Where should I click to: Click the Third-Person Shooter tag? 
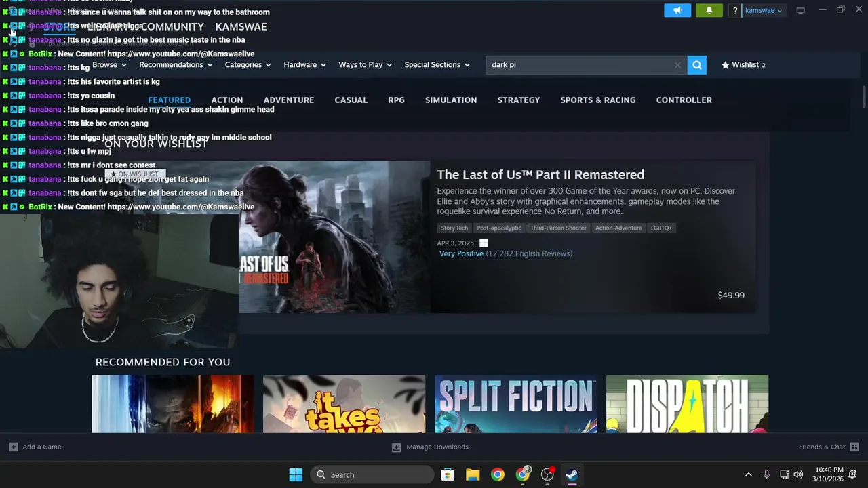[x=558, y=228]
